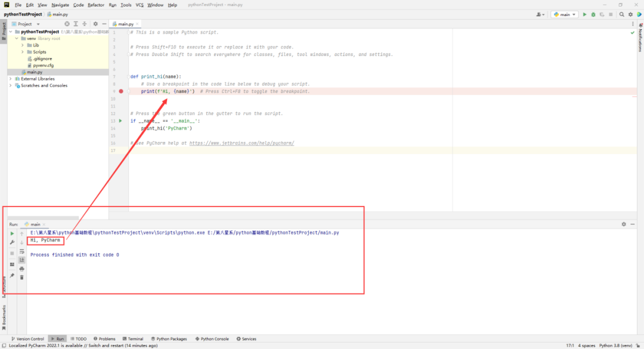The image size is (644, 349).
Task: Collapse all in the Project panel
Action: tap(84, 24)
